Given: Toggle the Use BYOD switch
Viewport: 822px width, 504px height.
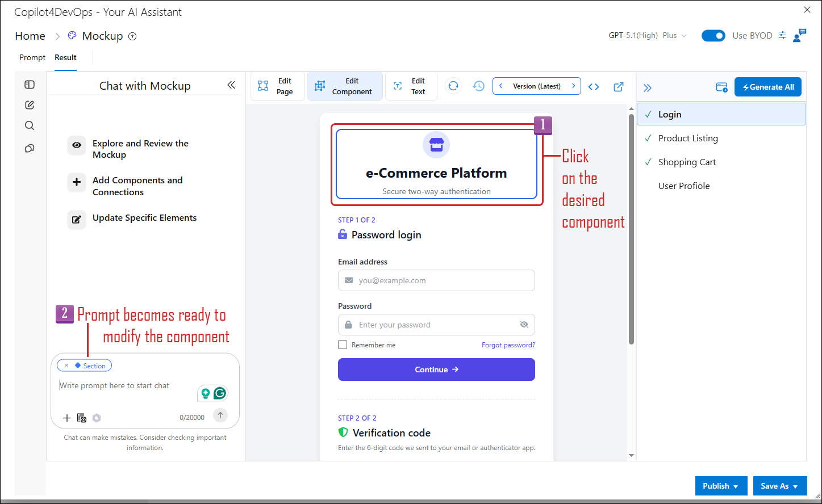Looking at the screenshot, I should pyautogui.click(x=713, y=36).
